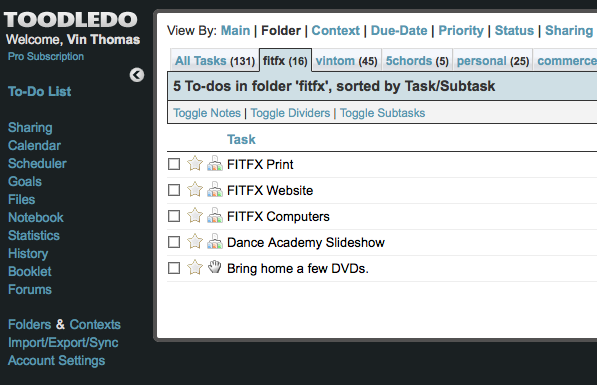Star the Bring home a few DVDs task
597x385 pixels.
pyautogui.click(x=195, y=267)
